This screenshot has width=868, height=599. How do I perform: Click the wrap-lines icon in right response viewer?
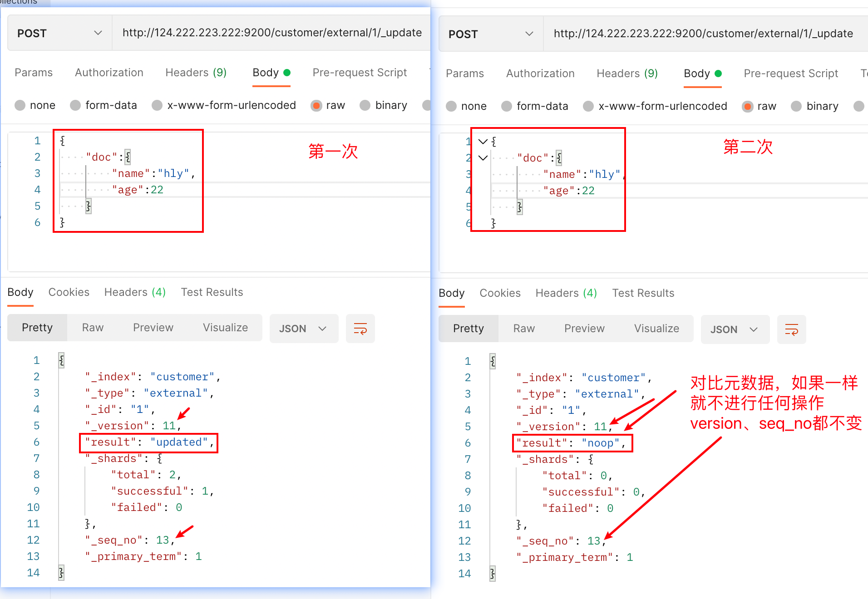[791, 329]
